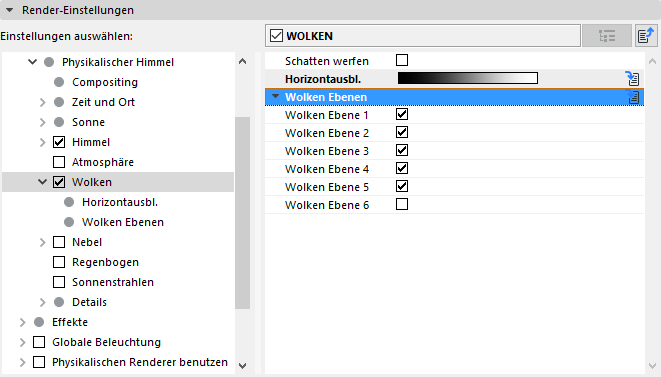Open the Horizontausbl. tree sub-item

(120, 202)
